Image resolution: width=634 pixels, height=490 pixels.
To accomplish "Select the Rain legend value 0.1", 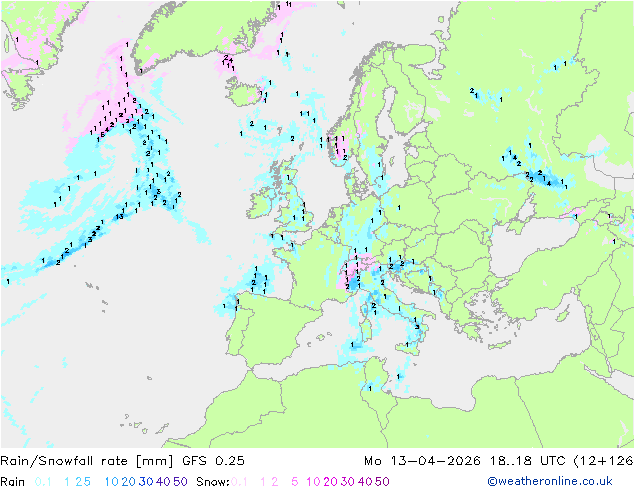I will (43, 482).
